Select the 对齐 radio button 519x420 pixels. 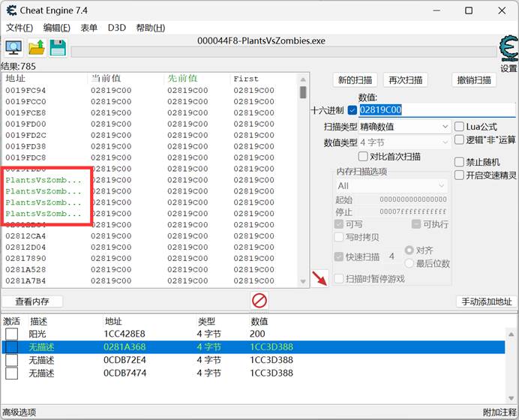(x=409, y=250)
